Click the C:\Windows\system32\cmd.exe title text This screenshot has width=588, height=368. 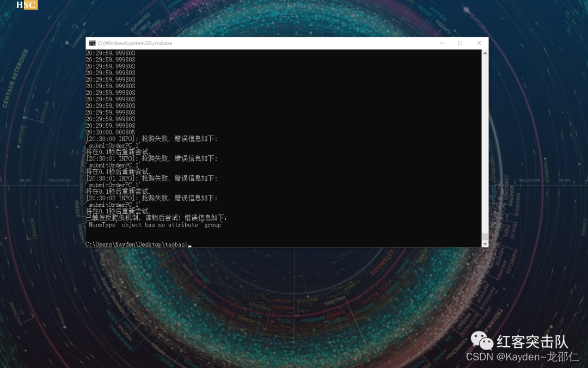[135, 43]
